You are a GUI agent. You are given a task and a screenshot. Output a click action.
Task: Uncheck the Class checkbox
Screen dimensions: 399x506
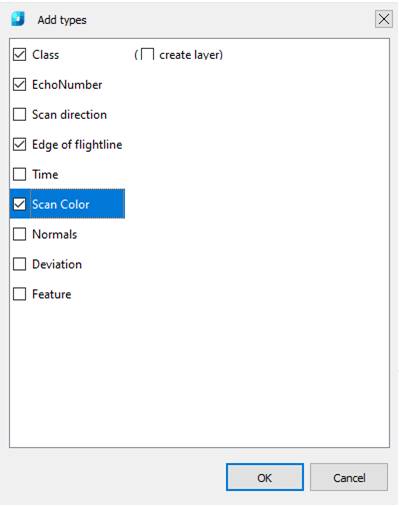[x=19, y=54]
